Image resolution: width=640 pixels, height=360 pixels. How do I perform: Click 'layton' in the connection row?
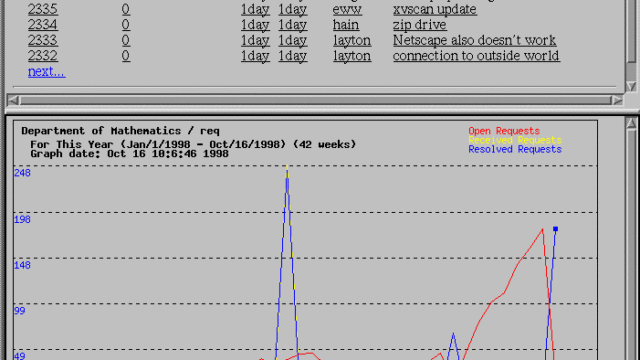tap(352, 56)
